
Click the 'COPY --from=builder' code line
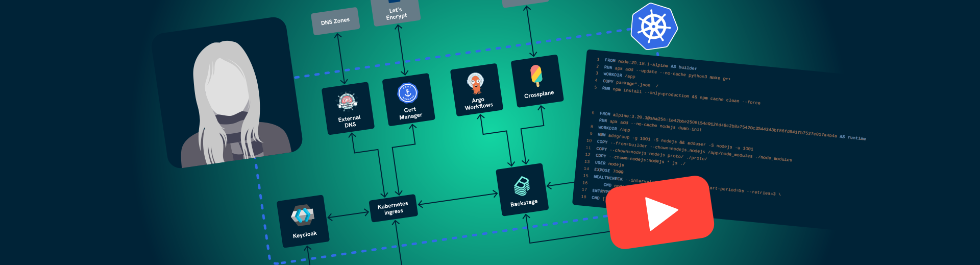(x=694, y=151)
